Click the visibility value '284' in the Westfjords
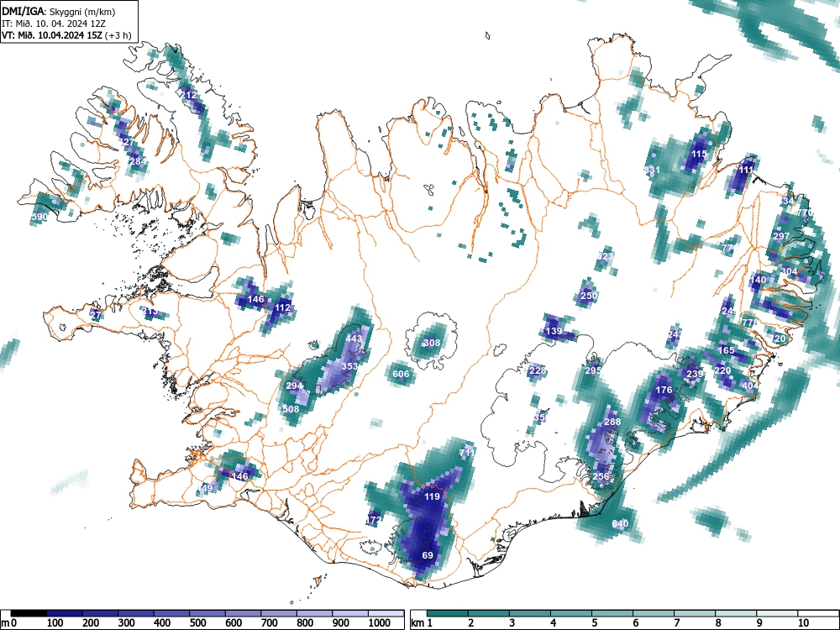The height and width of the screenshot is (630, 840). coord(137,161)
